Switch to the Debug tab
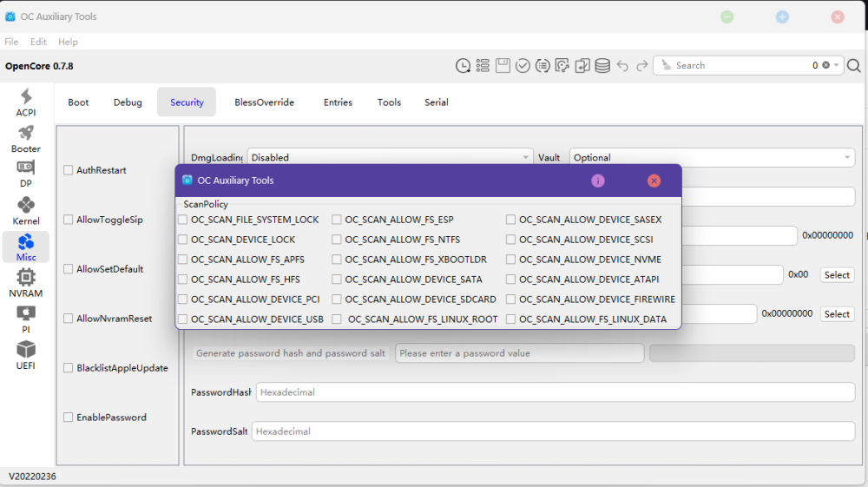This screenshot has height=487, width=868. [128, 102]
